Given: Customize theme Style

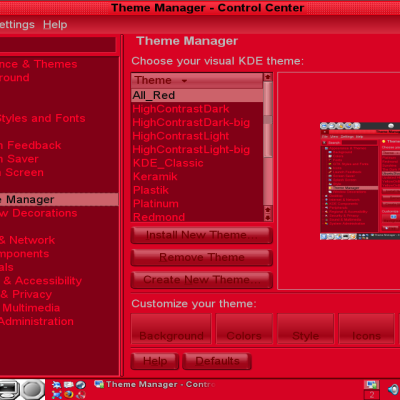Looking at the screenshot, I should [x=305, y=329].
